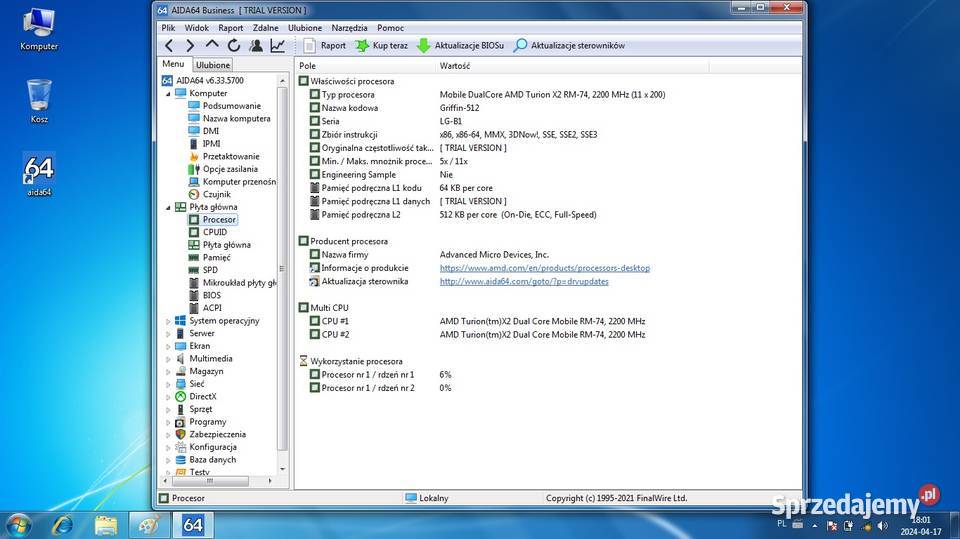Select the CPU #1 row
This screenshot has height=539, width=960.
click(478, 321)
